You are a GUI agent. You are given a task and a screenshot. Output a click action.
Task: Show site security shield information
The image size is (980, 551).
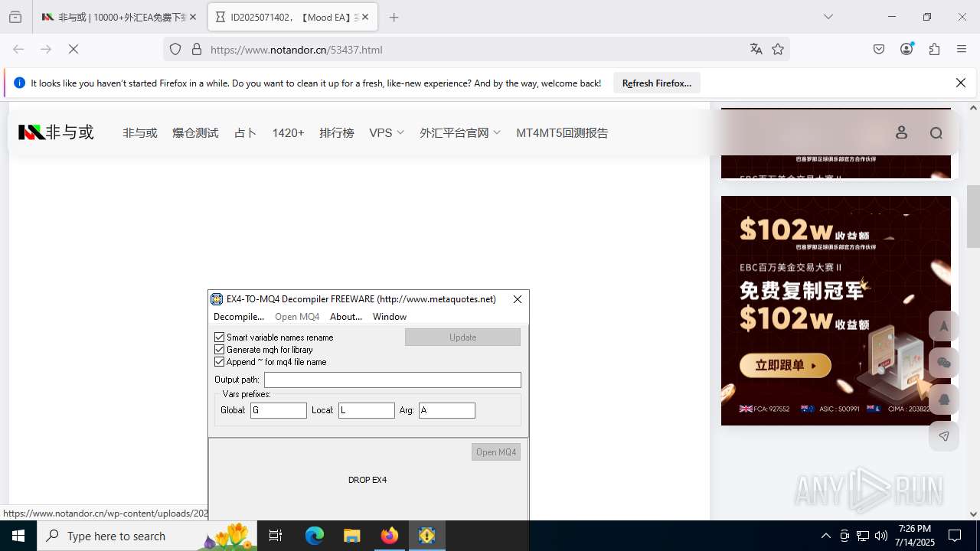pos(175,49)
